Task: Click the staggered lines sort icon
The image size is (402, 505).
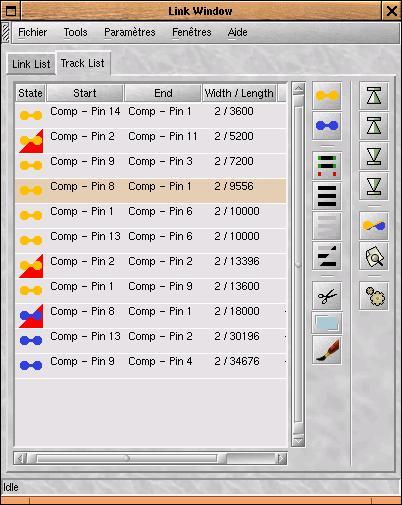Action: pyautogui.click(x=327, y=256)
